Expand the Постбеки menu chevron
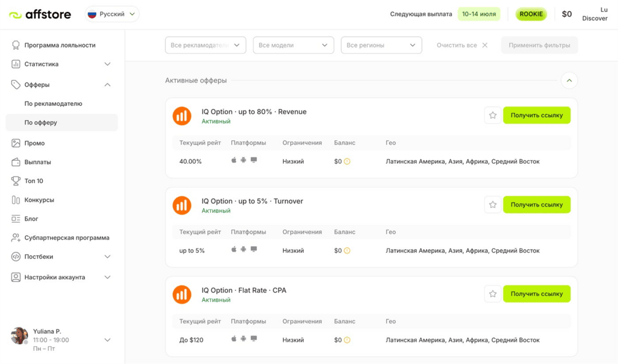The image size is (618, 364). click(x=107, y=257)
